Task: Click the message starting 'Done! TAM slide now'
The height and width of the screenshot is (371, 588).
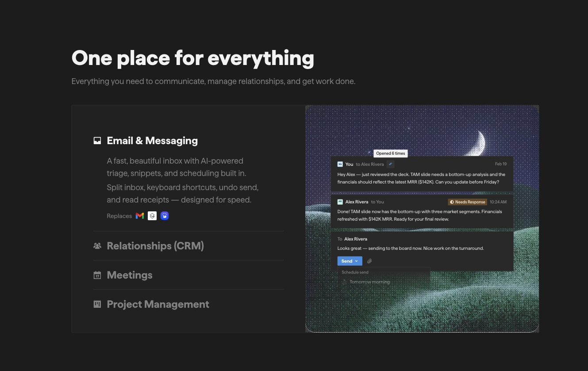Action: click(x=420, y=215)
